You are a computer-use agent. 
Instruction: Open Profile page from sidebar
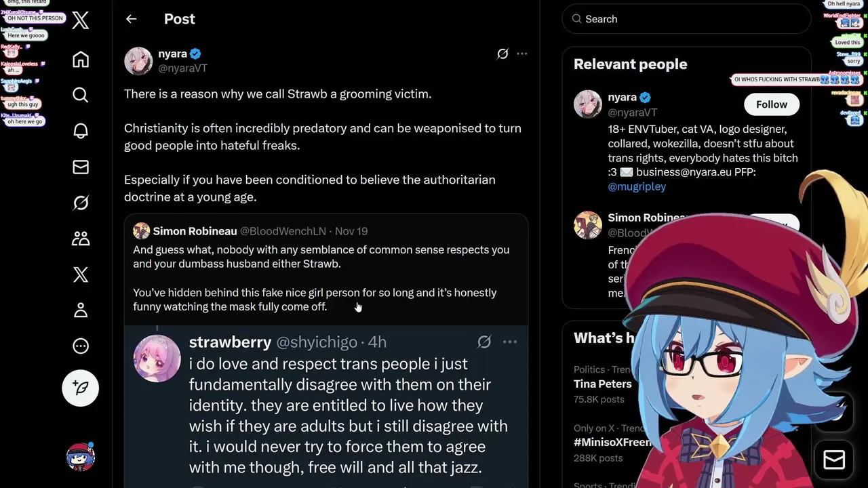81,310
